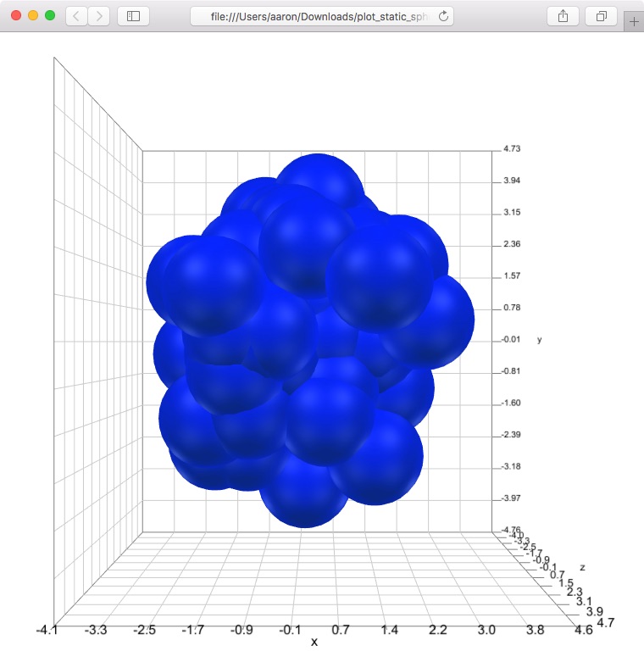Close the Safari window
The image size is (644, 651).
click(x=16, y=16)
